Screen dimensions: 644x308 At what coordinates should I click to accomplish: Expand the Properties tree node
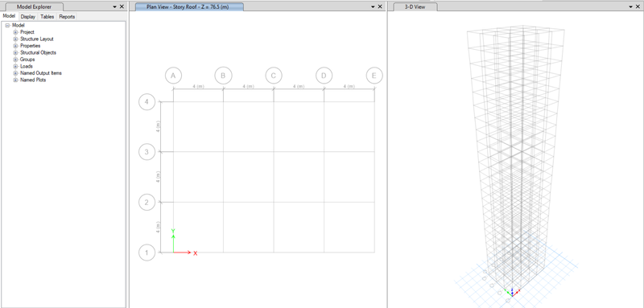[15, 46]
